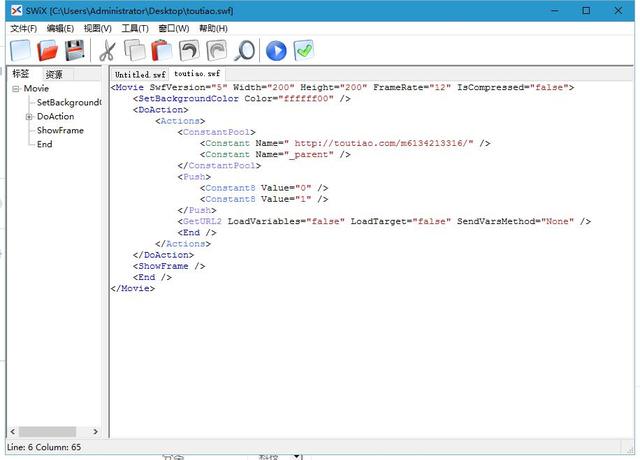
Task: Click the Paste clipboard icon
Action: coord(162,50)
